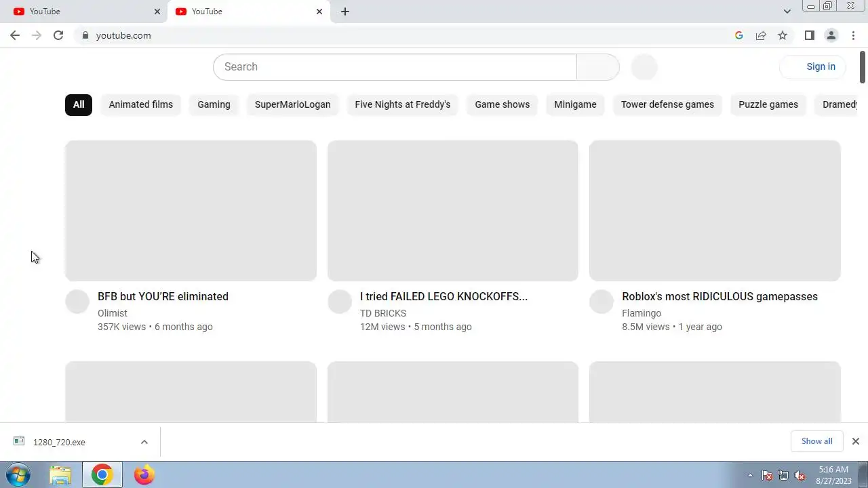This screenshot has width=868, height=488.
Task: Open video title I tried FAILED LEGO KNOCKOFFS...
Action: click(x=443, y=297)
